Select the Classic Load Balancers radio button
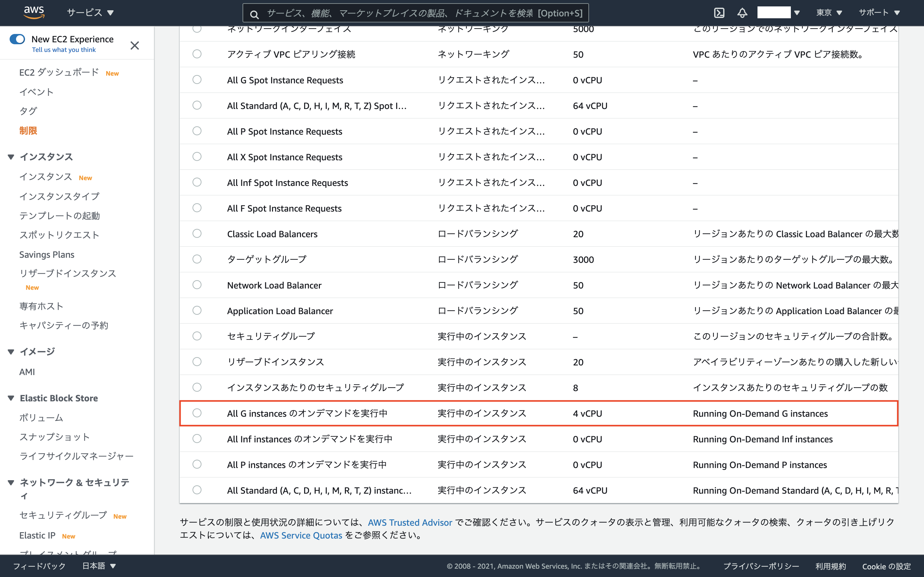This screenshot has width=924, height=577. (197, 234)
